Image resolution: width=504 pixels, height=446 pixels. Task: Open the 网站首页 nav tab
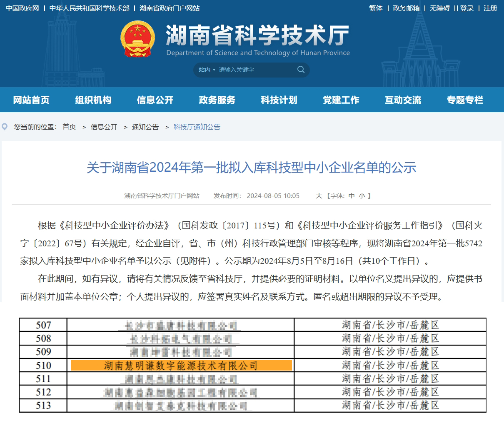(31, 100)
